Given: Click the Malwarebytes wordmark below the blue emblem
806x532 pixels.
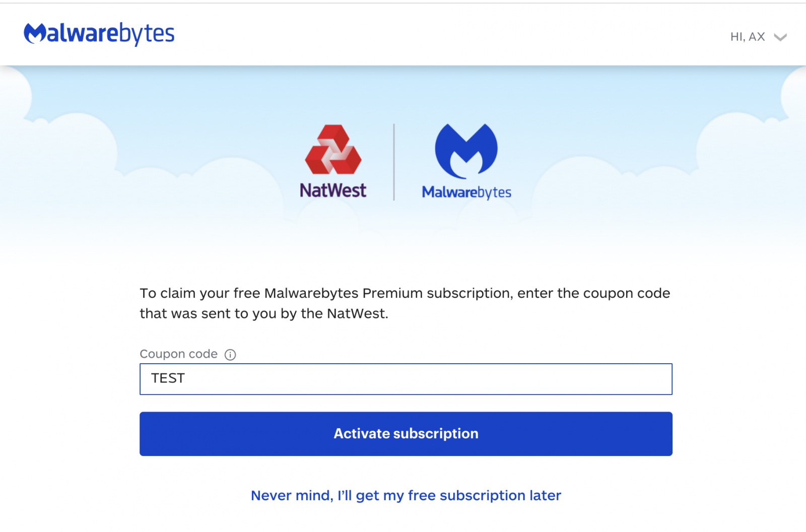Looking at the screenshot, I should coord(466,192).
